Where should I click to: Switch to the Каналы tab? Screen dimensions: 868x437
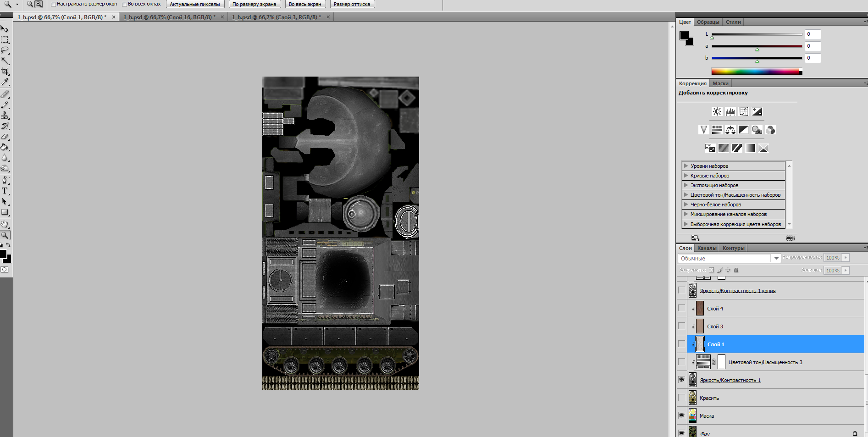click(x=707, y=248)
